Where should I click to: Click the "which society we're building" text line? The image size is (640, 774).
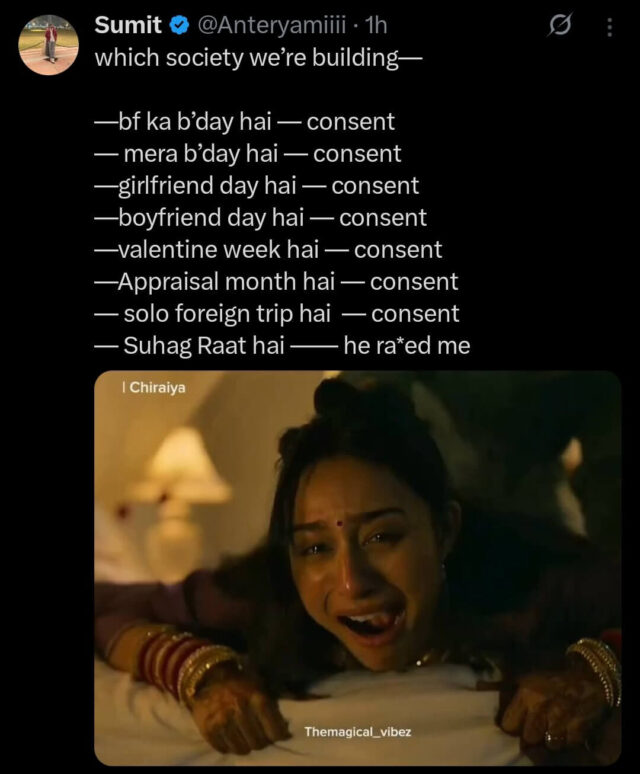[x=259, y=58]
